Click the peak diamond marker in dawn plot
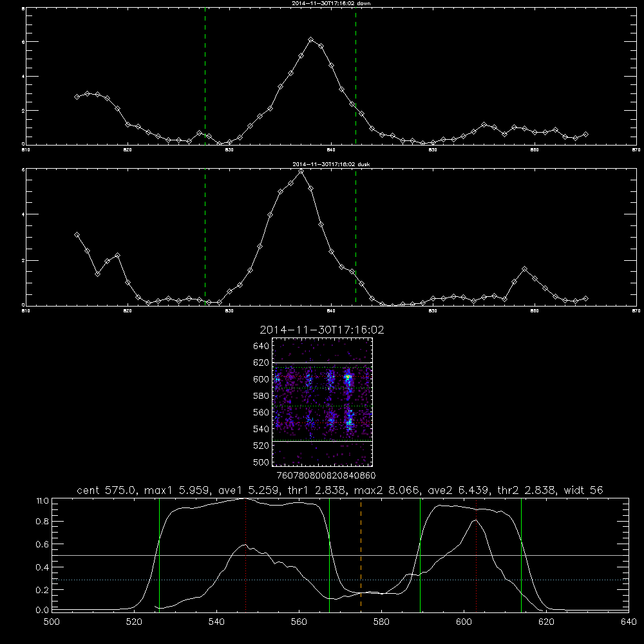This screenshot has height=644, width=644. [x=311, y=40]
